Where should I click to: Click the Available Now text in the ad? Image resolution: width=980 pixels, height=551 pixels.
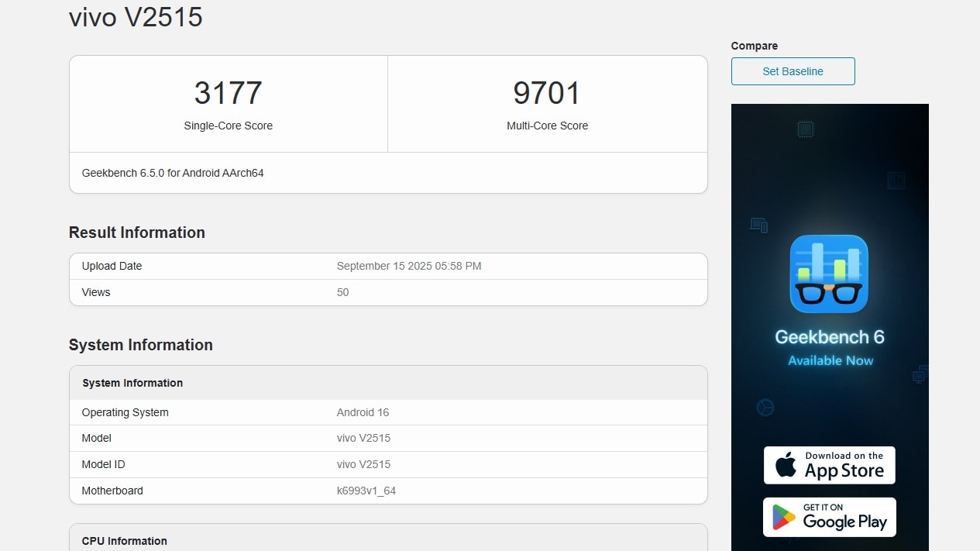(x=830, y=360)
